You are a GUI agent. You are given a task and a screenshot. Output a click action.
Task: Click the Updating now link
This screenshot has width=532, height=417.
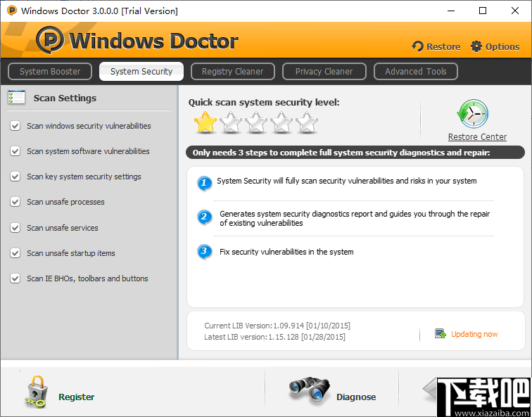click(x=474, y=334)
